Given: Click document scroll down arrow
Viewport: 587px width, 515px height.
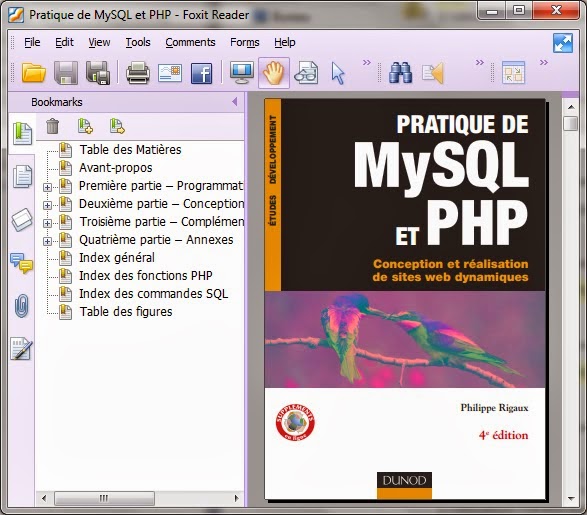Looking at the screenshot, I should click(571, 499).
